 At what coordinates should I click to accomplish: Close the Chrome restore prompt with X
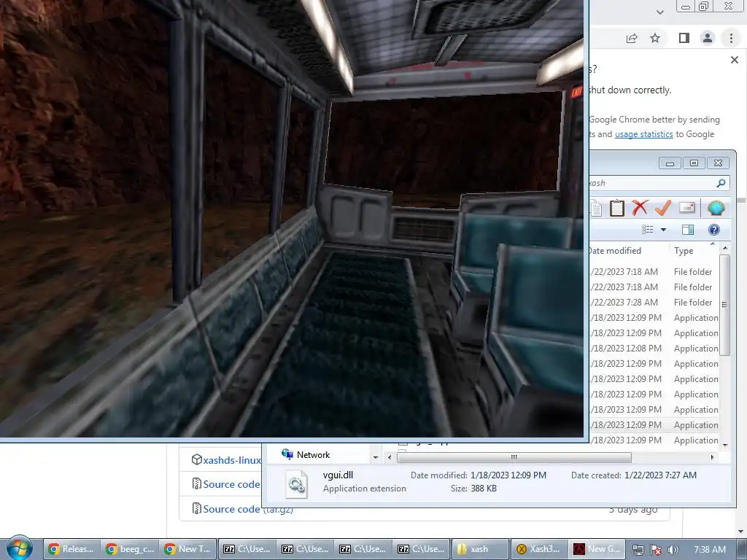click(734, 60)
